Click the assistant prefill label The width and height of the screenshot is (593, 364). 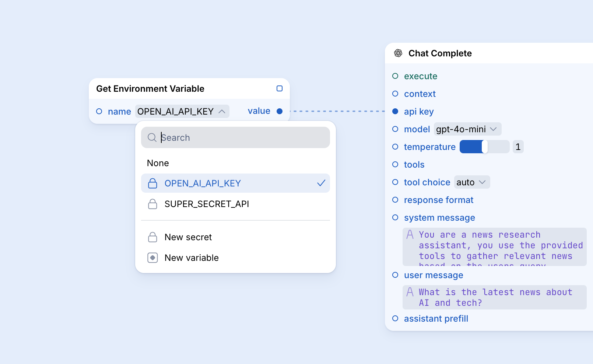pos(436,319)
